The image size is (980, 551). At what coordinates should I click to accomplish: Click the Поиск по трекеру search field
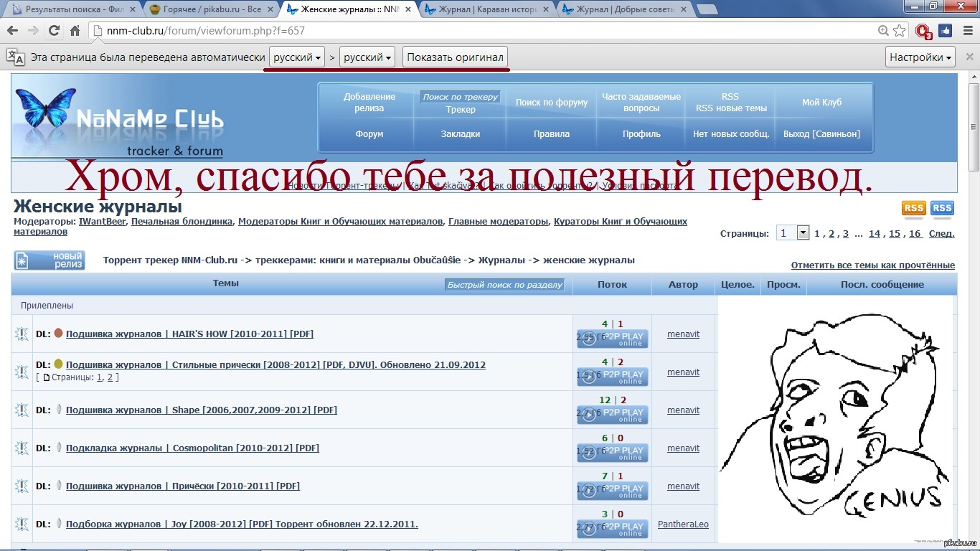(461, 97)
